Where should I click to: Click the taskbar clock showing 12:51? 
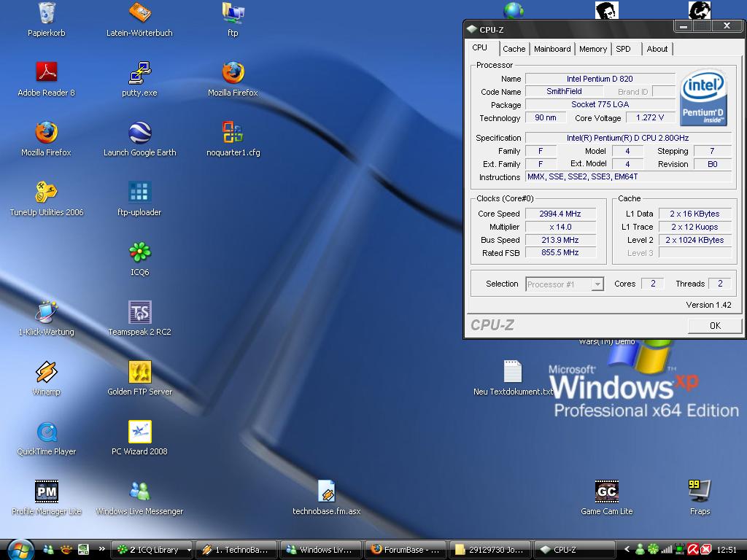click(x=727, y=550)
